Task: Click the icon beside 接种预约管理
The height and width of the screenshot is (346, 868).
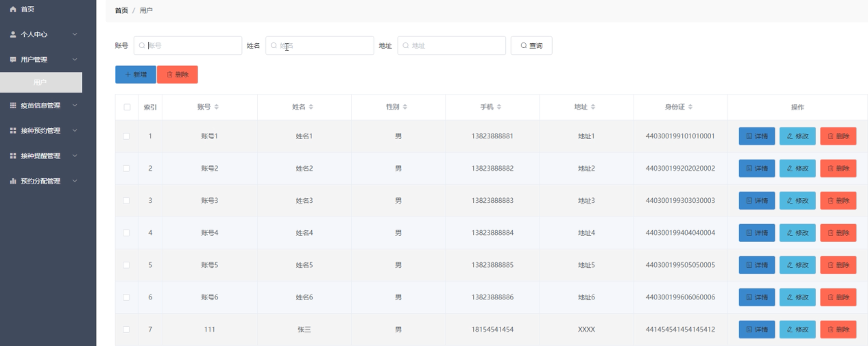Action: [x=13, y=130]
